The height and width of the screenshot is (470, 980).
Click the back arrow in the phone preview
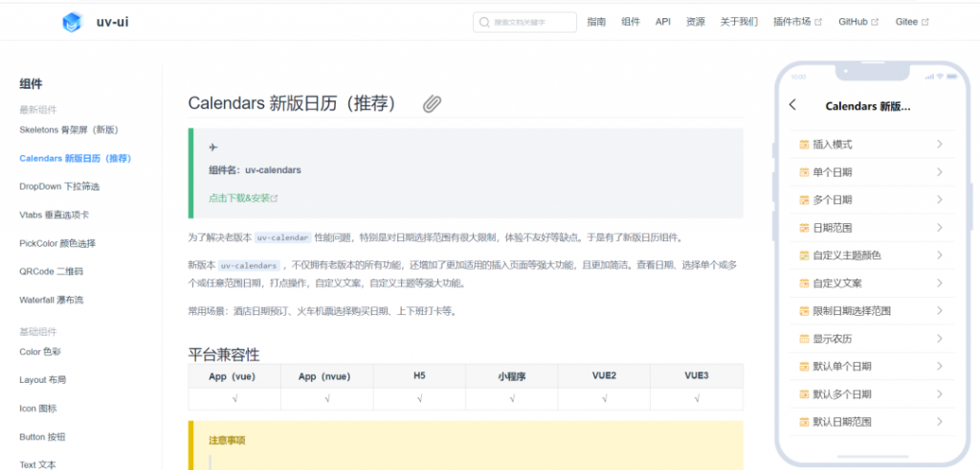[792, 105]
